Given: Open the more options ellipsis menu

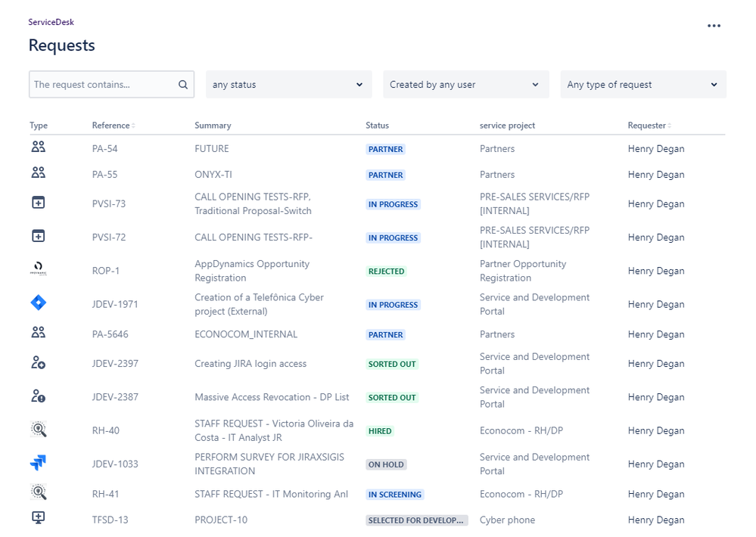Looking at the screenshot, I should pos(714,26).
